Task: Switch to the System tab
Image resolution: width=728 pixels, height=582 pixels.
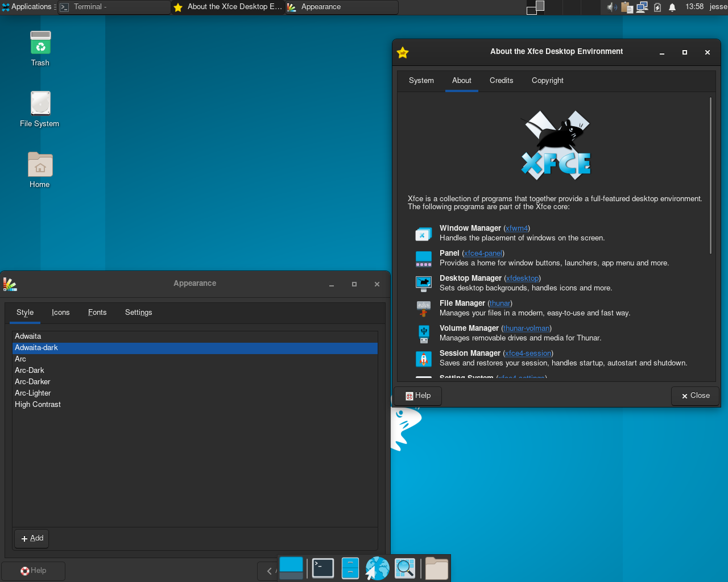Action: click(x=421, y=81)
